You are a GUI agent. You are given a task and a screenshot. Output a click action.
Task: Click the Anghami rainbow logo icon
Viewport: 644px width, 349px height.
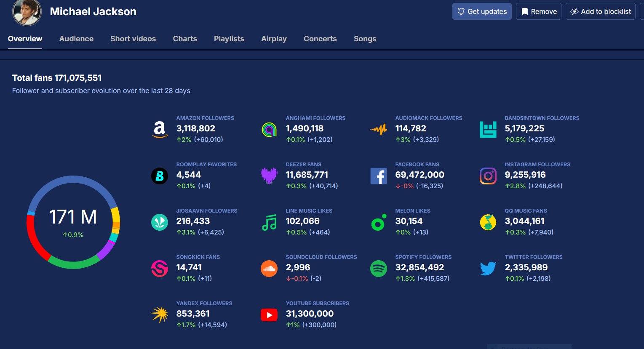point(269,130)
